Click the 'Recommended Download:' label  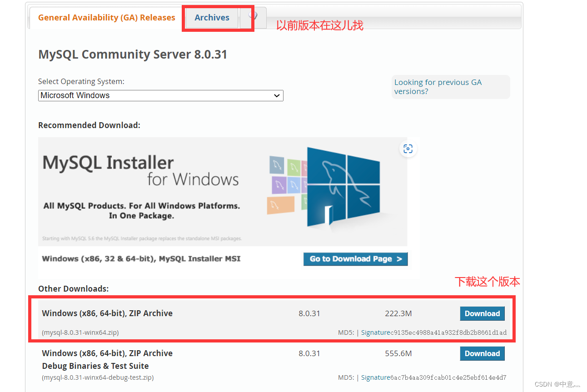(89, 125)
